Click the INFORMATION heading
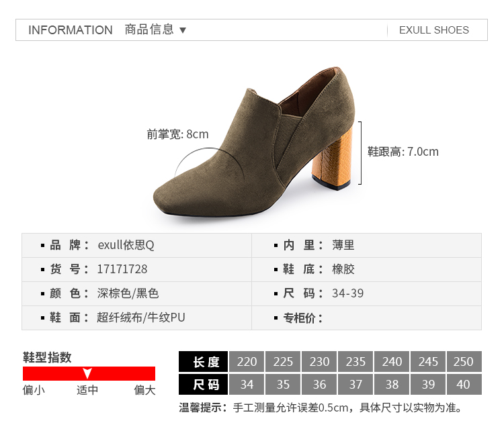Viewport: 504px width, 431px height. (x=71, y=30)
